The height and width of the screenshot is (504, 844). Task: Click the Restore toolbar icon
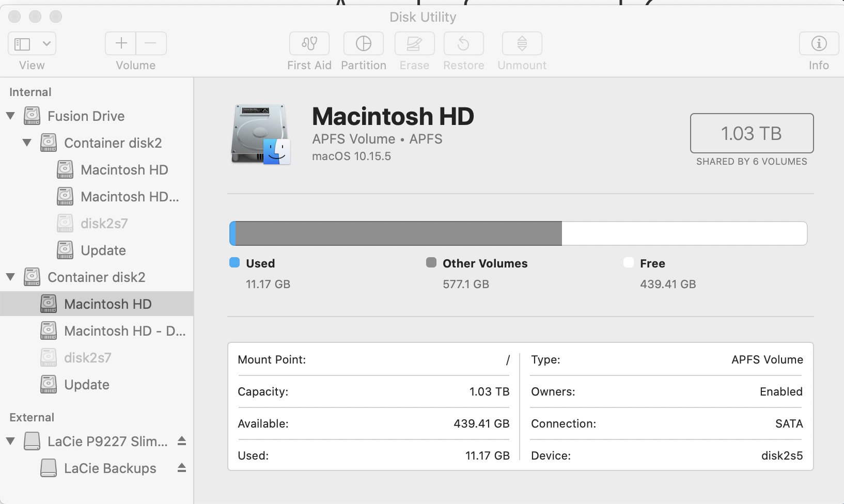(x=463, y=43)
